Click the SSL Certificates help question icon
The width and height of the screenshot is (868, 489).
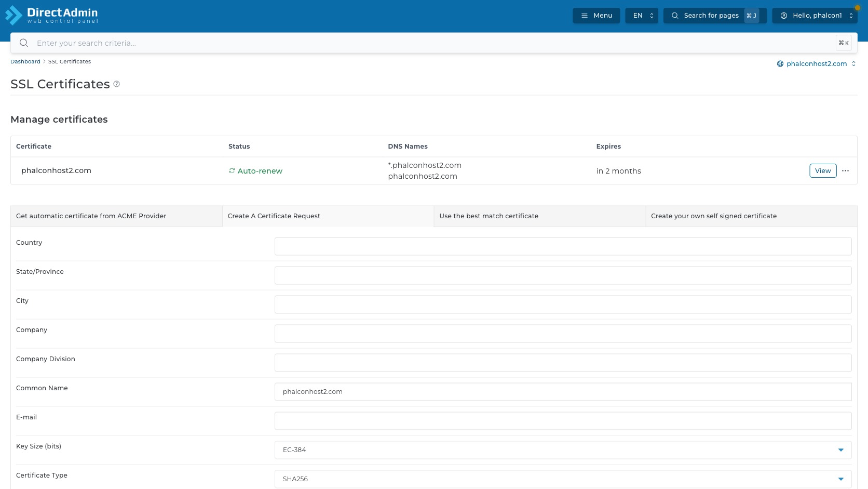point(117,84)
